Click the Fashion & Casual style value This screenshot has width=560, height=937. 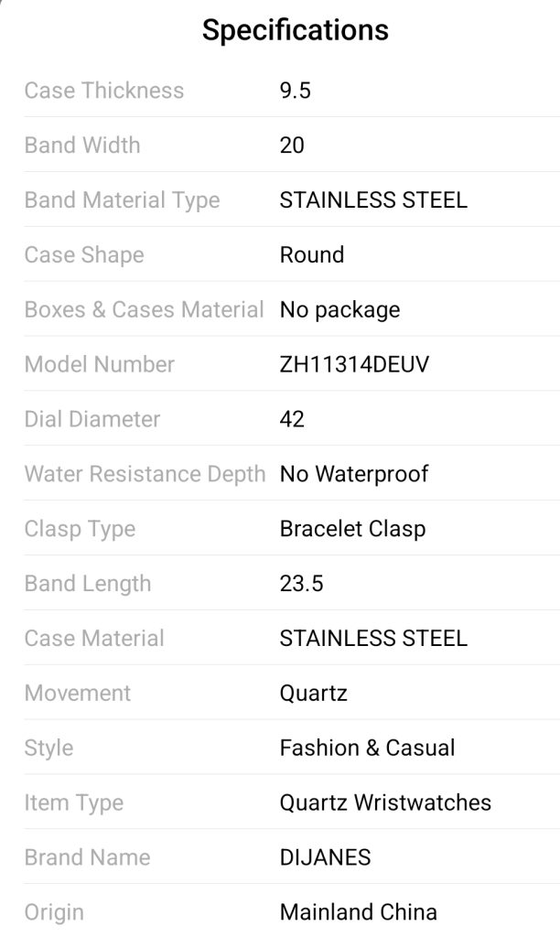[x=367, y=749]
